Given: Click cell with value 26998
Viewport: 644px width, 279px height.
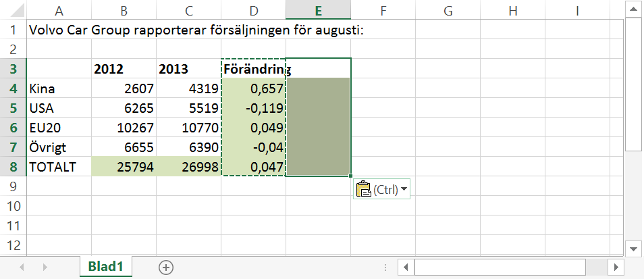Looking at the screenshot, I should (x=188, y=166).
